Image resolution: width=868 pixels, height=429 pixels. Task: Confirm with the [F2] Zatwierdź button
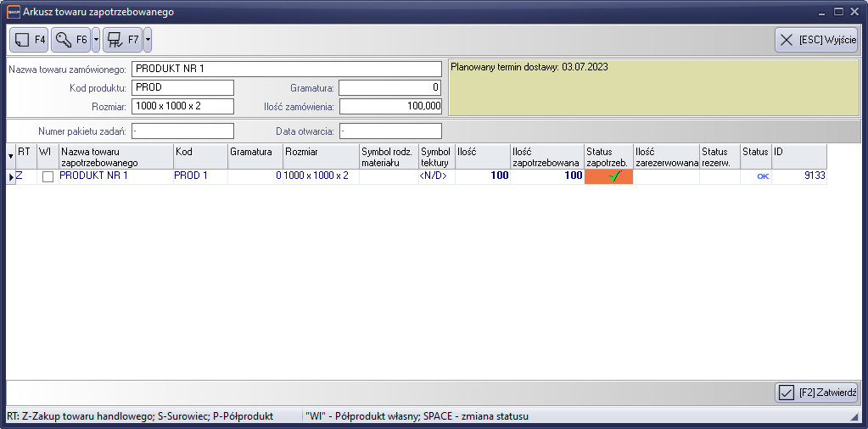pyautogui.click(x=816, y=393)
